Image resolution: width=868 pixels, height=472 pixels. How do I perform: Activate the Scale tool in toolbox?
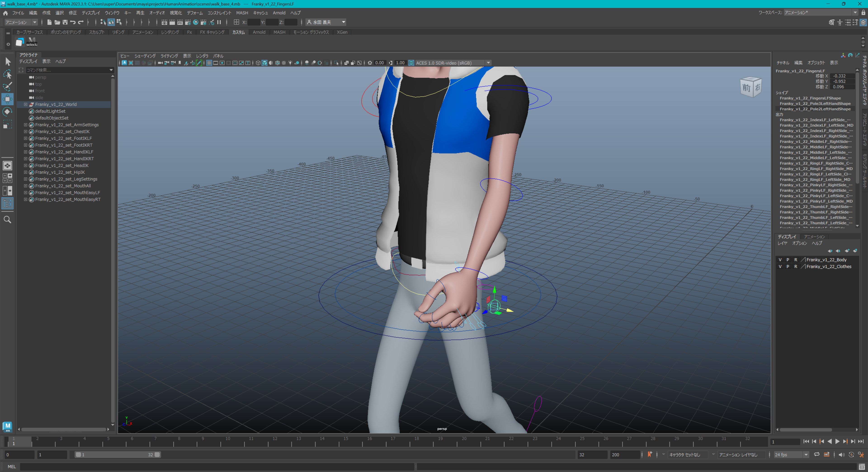(x=8, y=124)
